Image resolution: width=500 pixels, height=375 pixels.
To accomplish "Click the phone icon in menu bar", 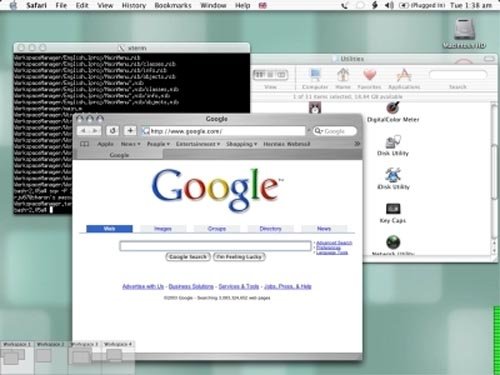I will coord(345,5).
